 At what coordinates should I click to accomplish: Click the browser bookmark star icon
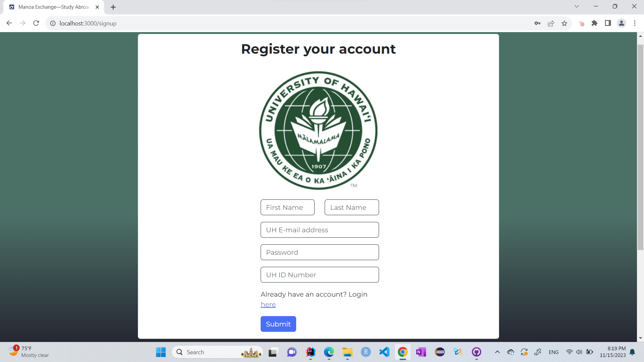coord(565,23)
